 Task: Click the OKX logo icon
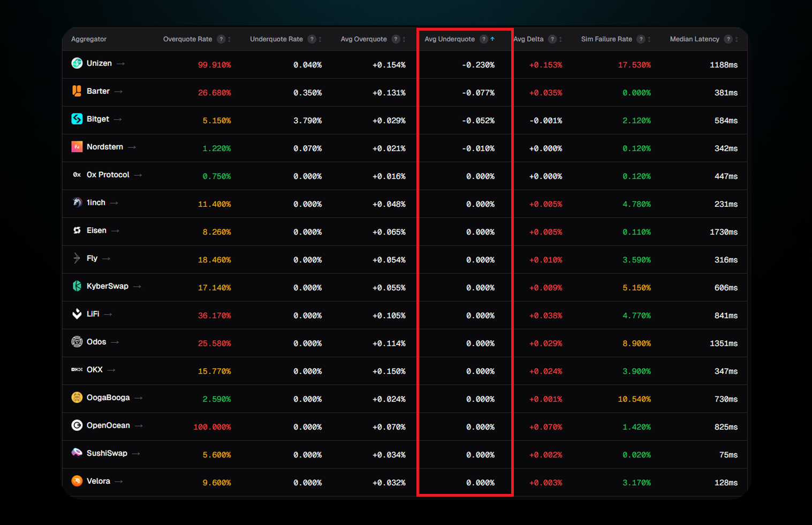(x=77, y=370)
